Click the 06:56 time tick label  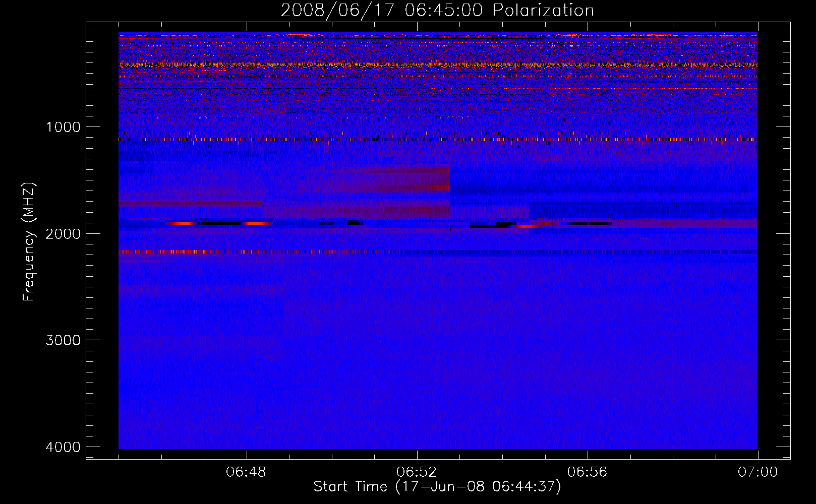coord(587,472)
